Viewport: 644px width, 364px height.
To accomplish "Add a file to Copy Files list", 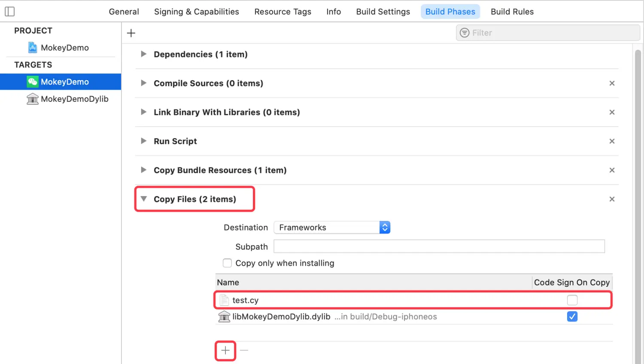I will pyautogui.click(x=225, y=351).
